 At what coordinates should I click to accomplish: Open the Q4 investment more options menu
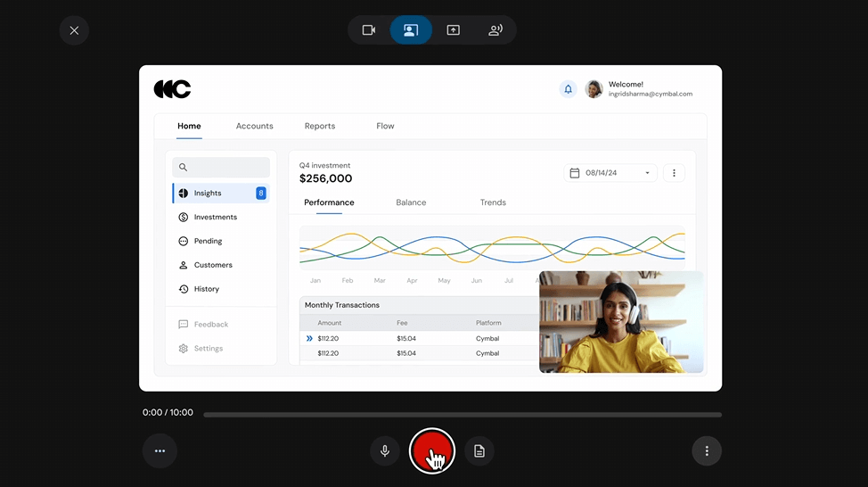tap(674, 173)
